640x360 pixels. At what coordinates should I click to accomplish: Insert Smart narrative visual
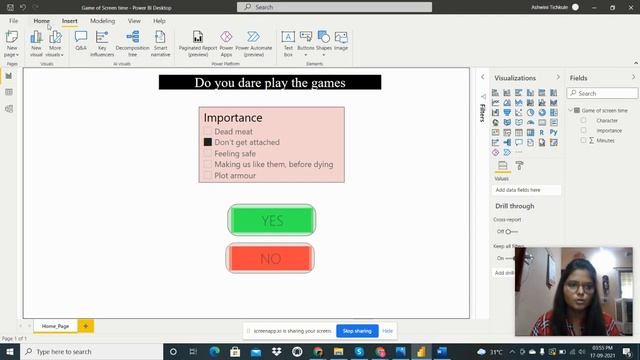[x=160, y=43]
